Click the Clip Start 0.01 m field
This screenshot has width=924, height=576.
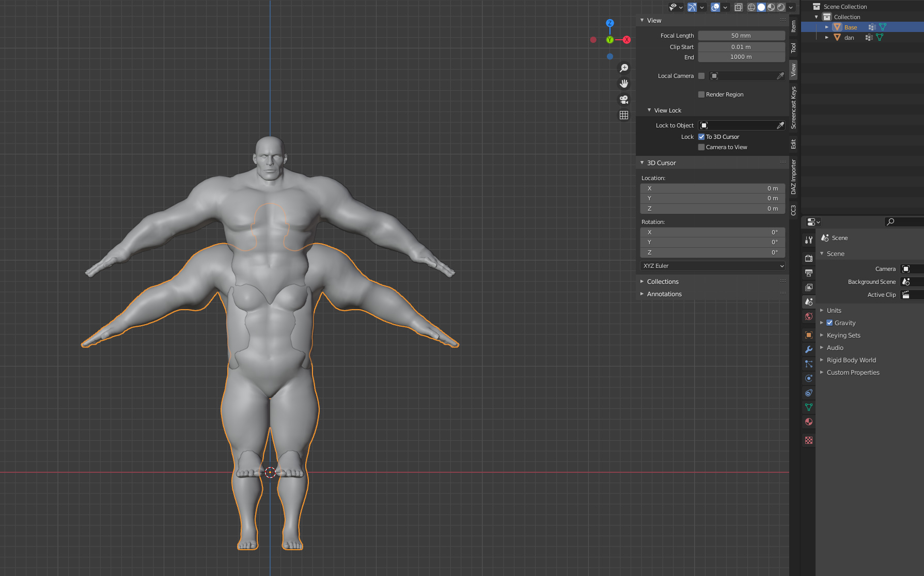pyautogui.click(x=741, y=47)
